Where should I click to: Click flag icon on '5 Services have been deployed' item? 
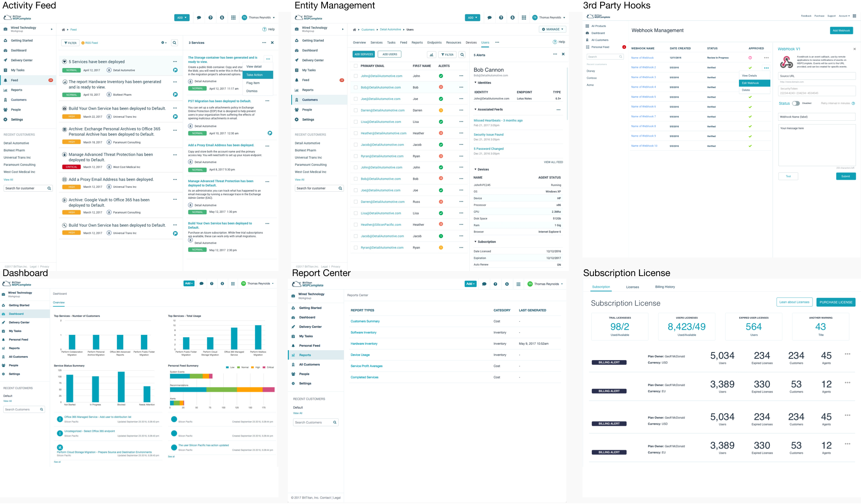click(175, 70)
